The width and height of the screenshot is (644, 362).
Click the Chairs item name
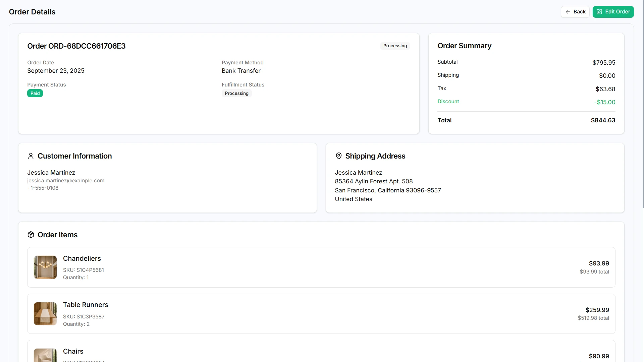[73, 351]
